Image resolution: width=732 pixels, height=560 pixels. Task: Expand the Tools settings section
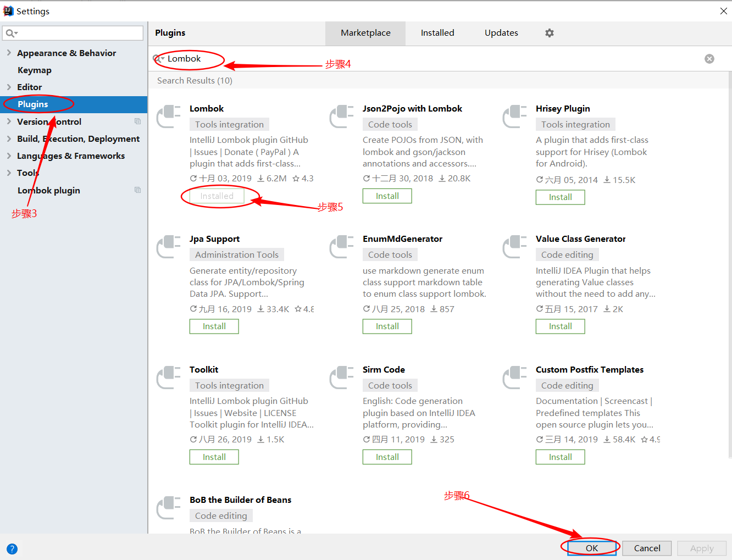click(9, 173)
